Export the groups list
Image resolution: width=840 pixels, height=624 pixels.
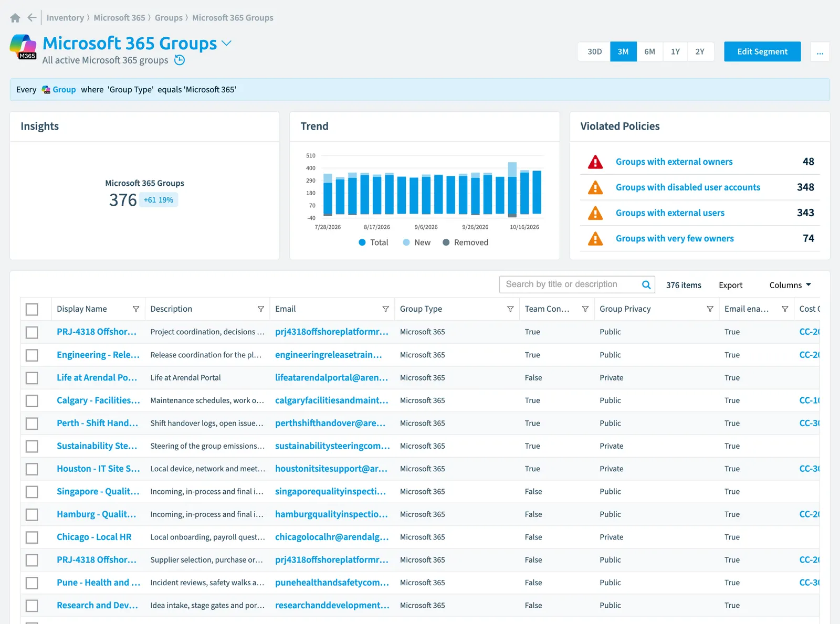coord(730,285)
